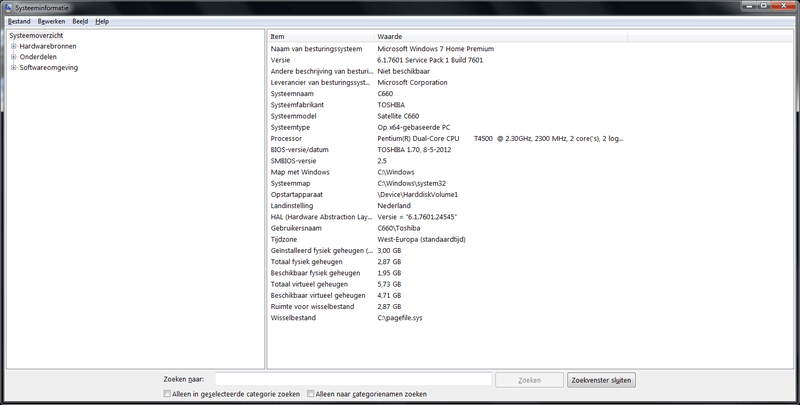Maximize the Systeeminformatie window
Image resolution: width=800 pixels, height=405 pixels.
[x=764, y=6]
